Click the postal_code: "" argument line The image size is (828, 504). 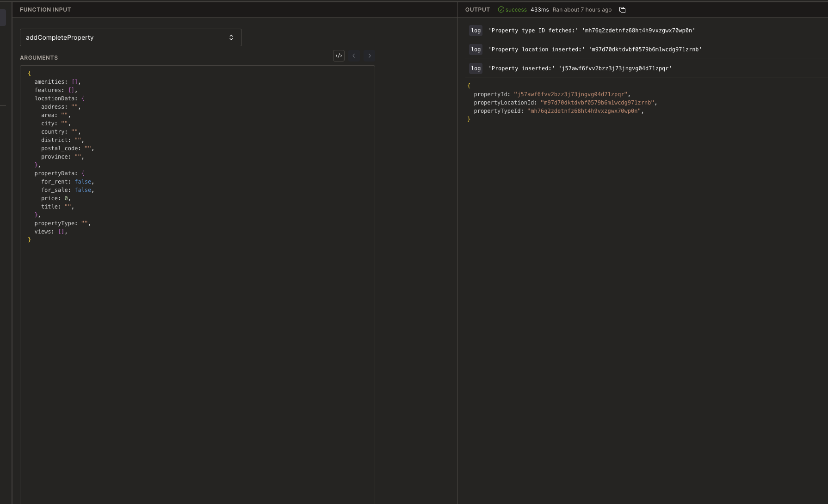[68, 148]
